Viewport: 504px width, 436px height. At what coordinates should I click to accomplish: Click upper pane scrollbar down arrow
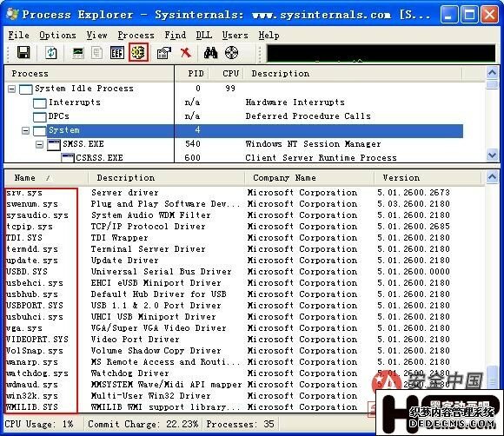492,155
